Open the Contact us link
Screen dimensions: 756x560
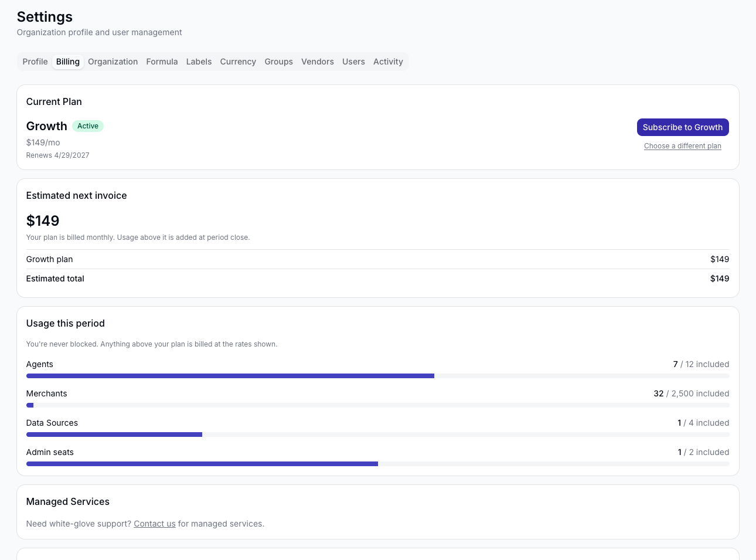(155, 524)
